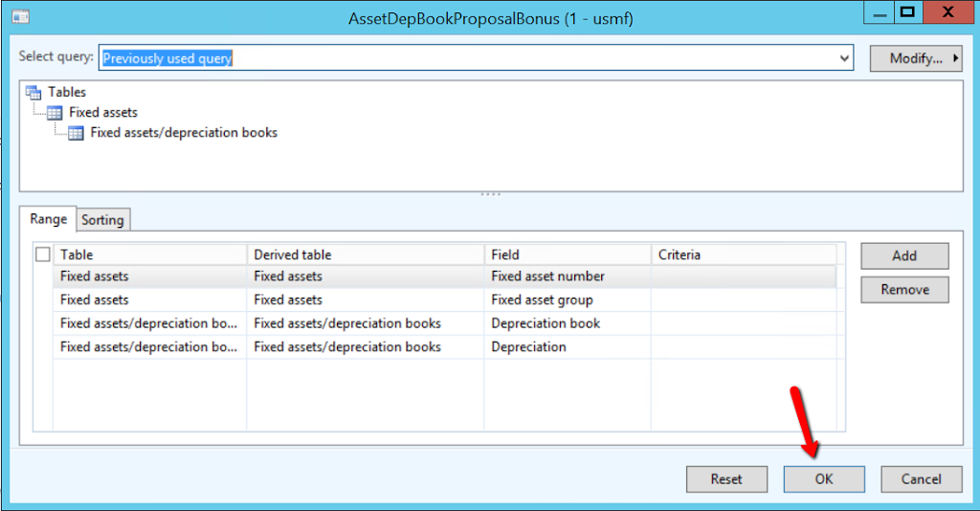
Task: Switch to the Sorting tab
Action: click(x=102, y=220)
